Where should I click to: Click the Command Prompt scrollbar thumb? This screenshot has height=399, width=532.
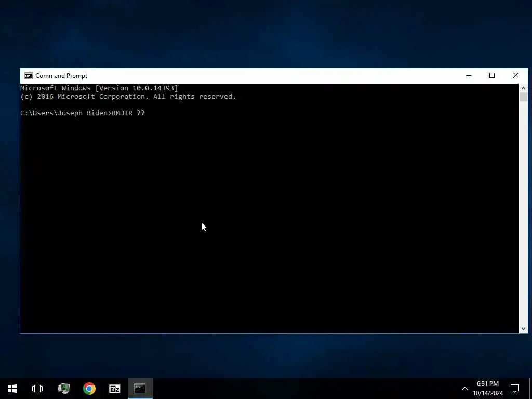coord(523,97)
